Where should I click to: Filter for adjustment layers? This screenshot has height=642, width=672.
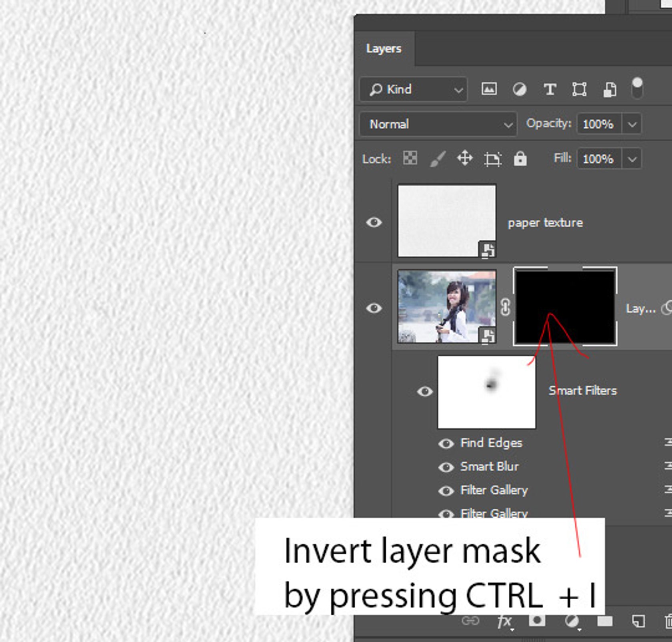point(520,89)
